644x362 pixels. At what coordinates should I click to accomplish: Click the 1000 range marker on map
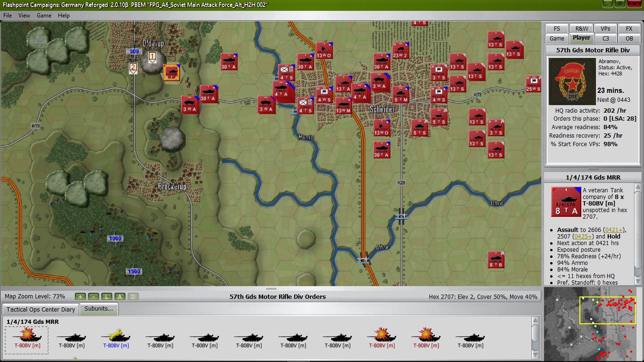click(116, 239)
